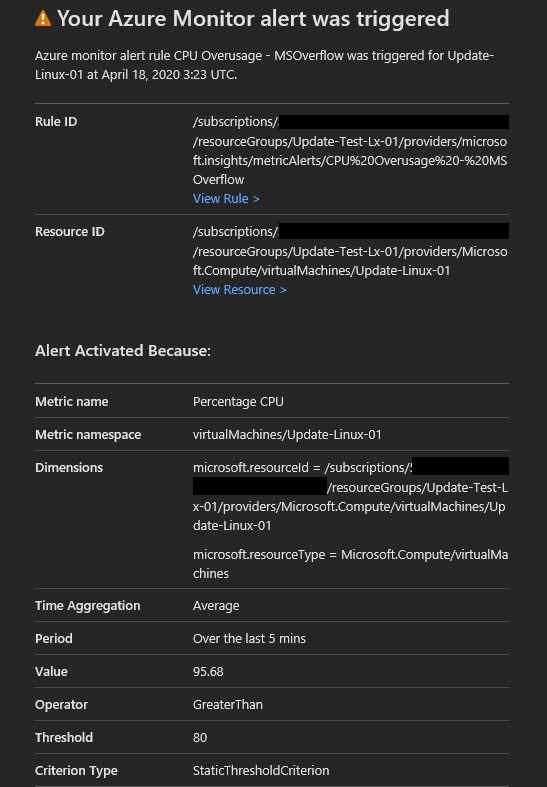This screenshot has height=787, width=547.
Task: Select the microsoft.resourceId dimension text
Action: tap(350, 496)
